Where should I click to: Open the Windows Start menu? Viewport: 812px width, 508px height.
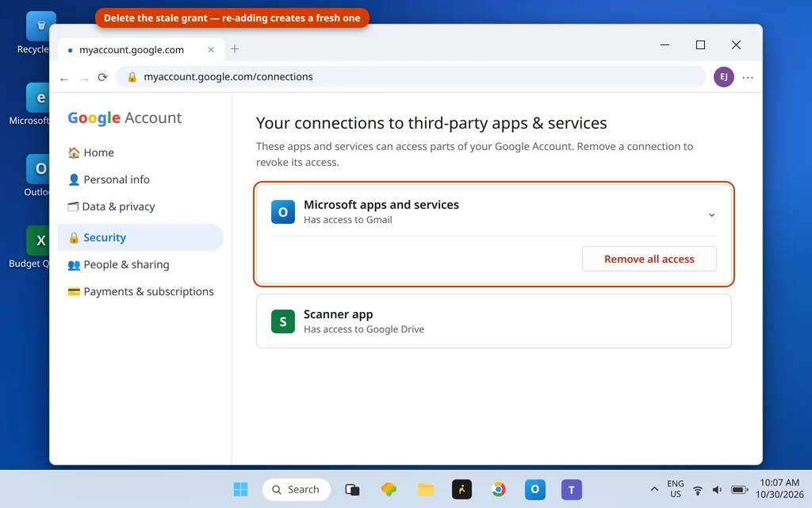click(x=241, y=489)
